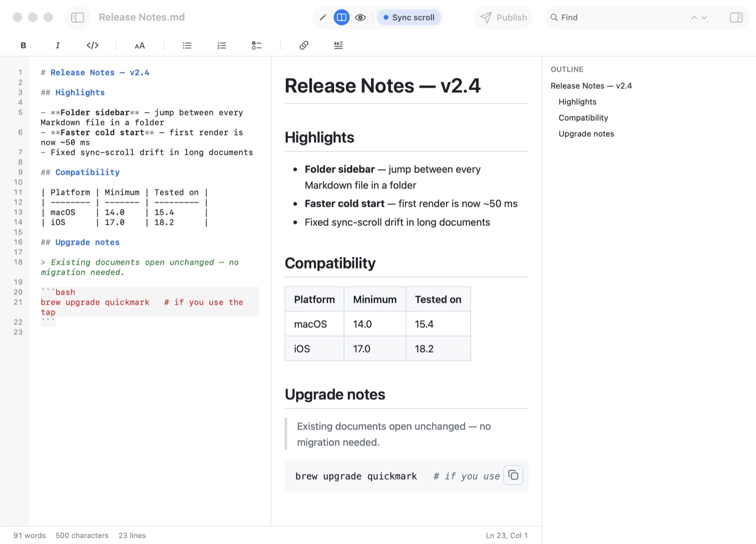Insert a link
The height and width of the screenshot is (544, 756).
(x=304, y=45)
